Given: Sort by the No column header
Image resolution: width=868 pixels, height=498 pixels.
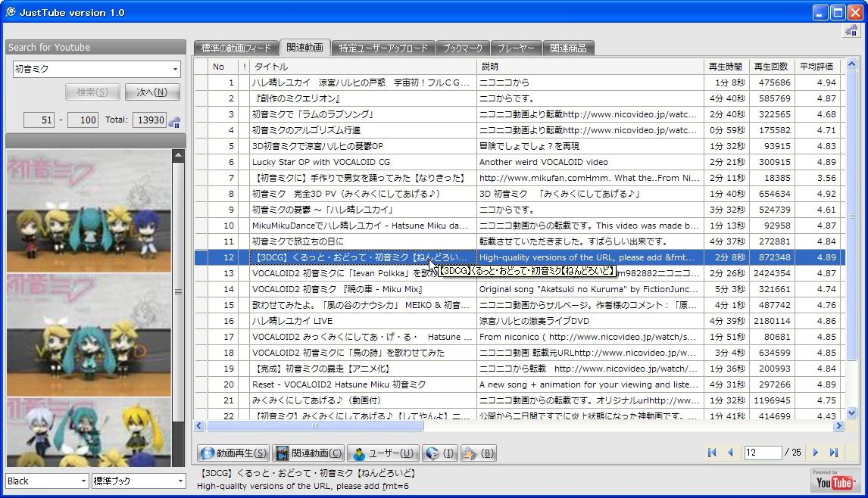Looking at the screenshot, I should tap(223, 67).
